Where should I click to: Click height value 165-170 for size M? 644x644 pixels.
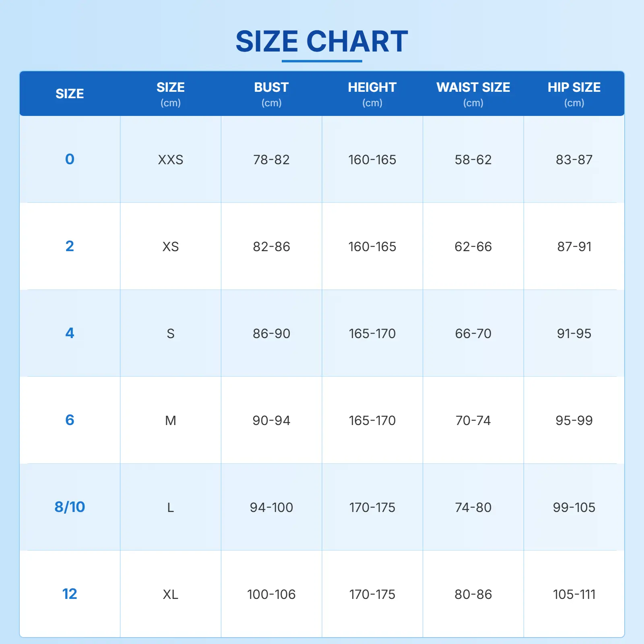pos(372,421)
